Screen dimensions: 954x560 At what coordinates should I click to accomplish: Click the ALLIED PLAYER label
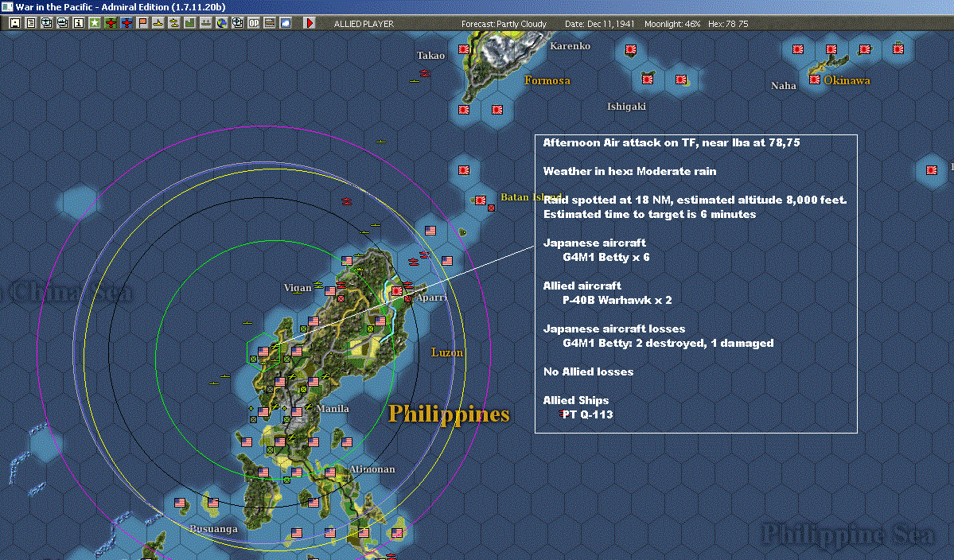[364, 24]
